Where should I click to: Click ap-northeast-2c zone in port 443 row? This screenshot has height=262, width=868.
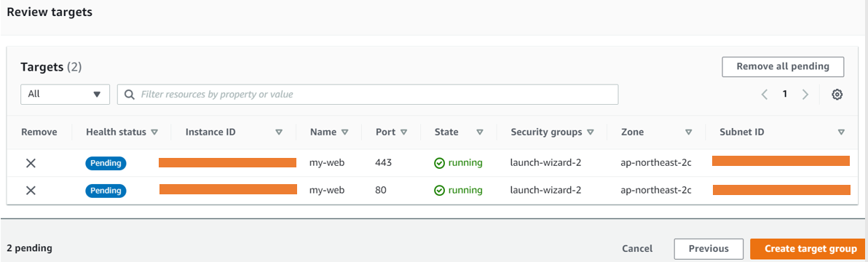click(x=655, y=163)
